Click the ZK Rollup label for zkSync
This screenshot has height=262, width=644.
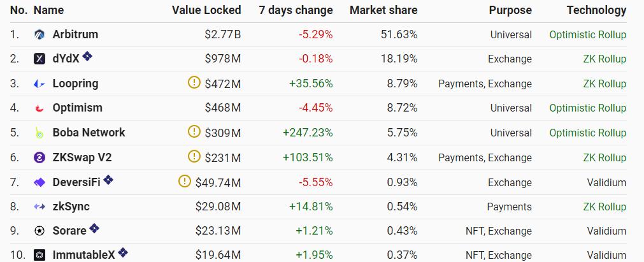604,207
